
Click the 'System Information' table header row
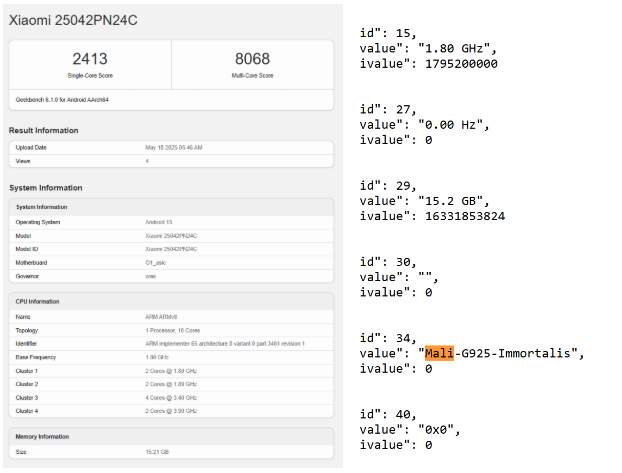171,207
